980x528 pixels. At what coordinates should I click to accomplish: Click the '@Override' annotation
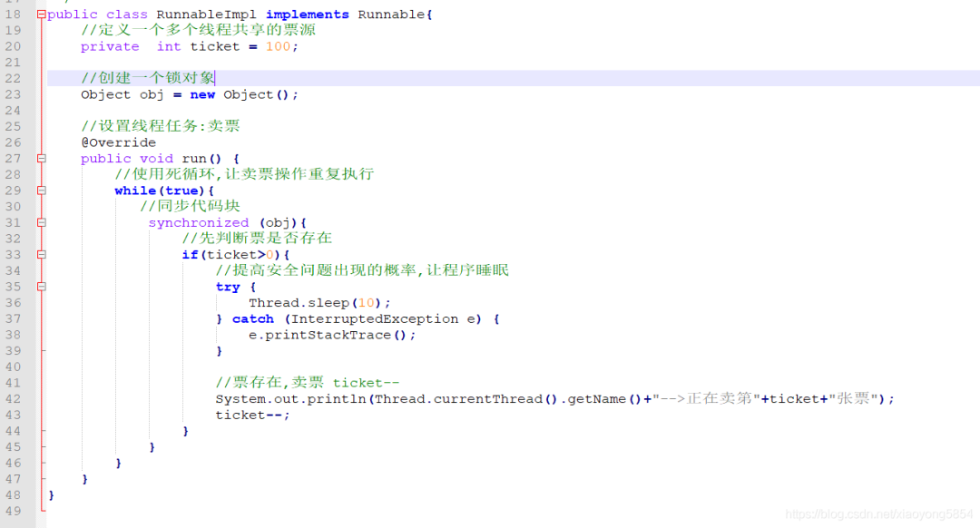coord(118,142)
